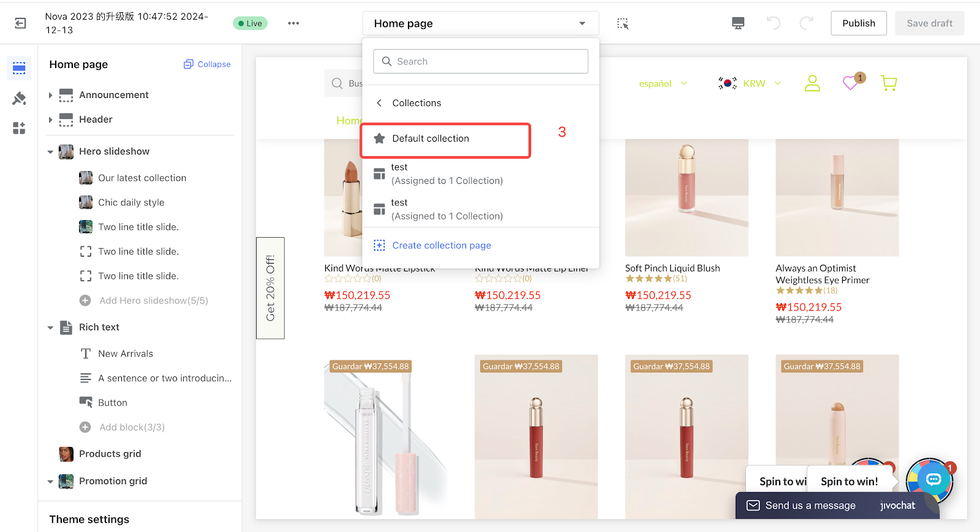Click the redo arrow icon
The width and height of the screenshot is (980, 532).
coord(807,23)
